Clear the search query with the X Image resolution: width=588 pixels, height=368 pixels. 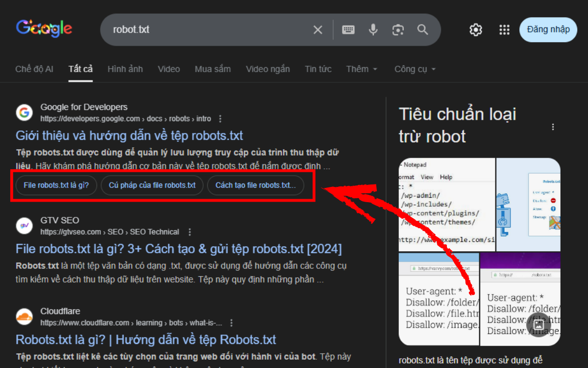[318, 29]
